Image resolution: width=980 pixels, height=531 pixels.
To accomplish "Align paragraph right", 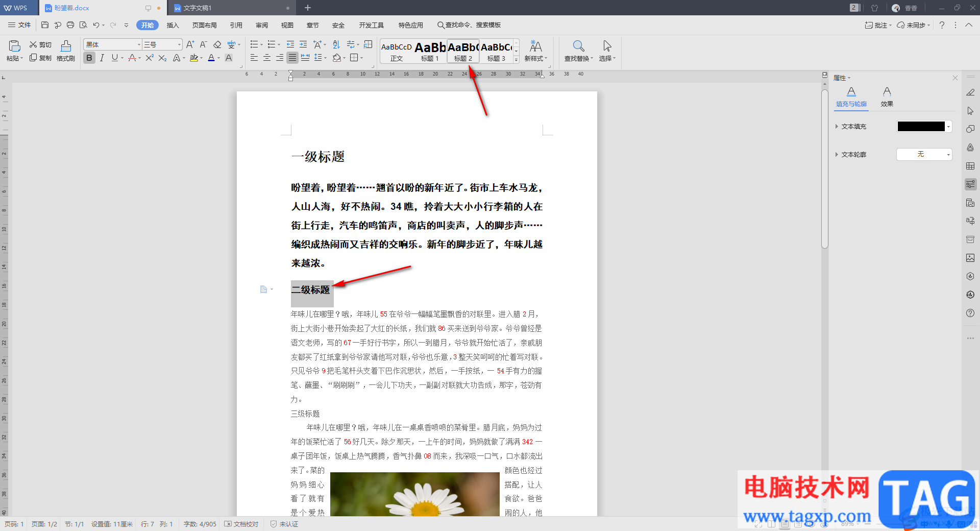I will [279, 58].
